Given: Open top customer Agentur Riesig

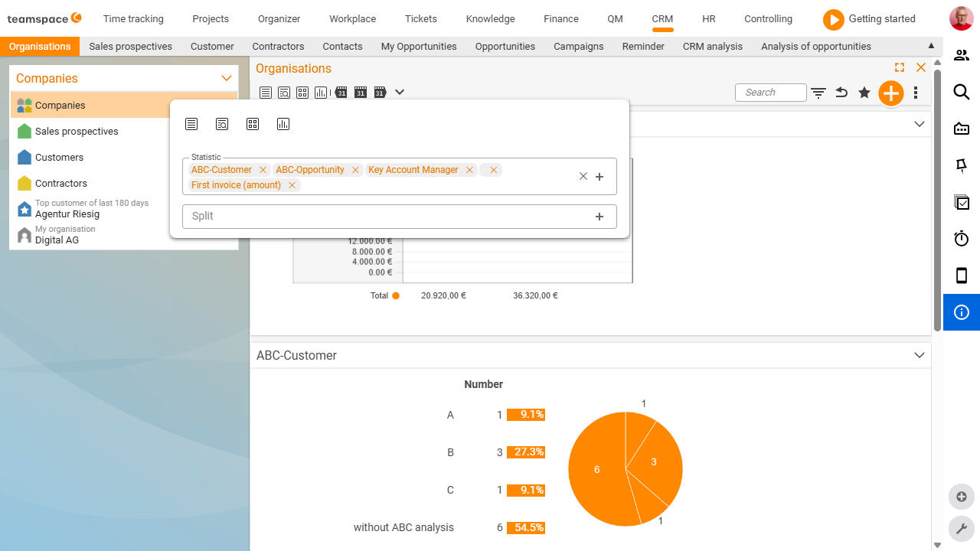Looking at the screenshot, I should pos(67,214).
